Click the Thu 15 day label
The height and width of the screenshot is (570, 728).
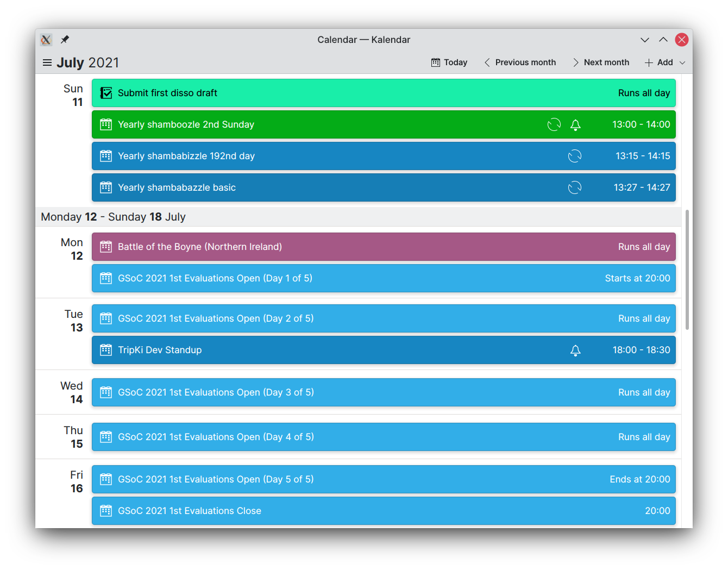[x=73, y=437]
